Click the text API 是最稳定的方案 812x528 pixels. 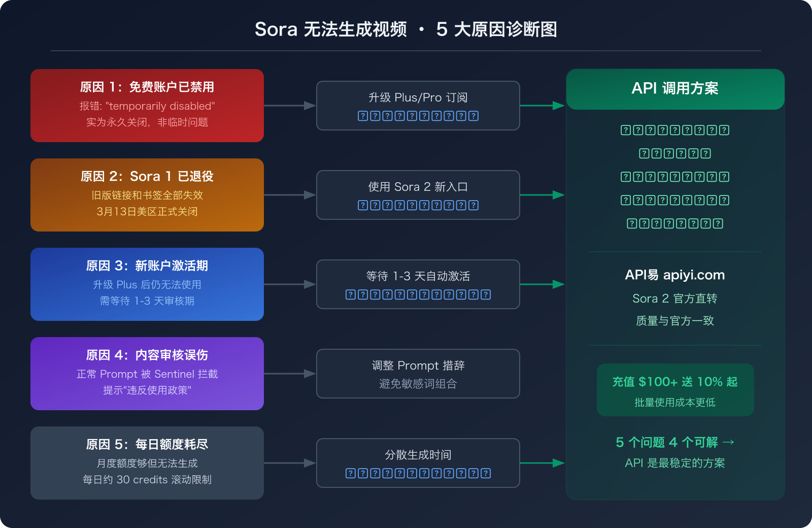(x=675, y=463)
